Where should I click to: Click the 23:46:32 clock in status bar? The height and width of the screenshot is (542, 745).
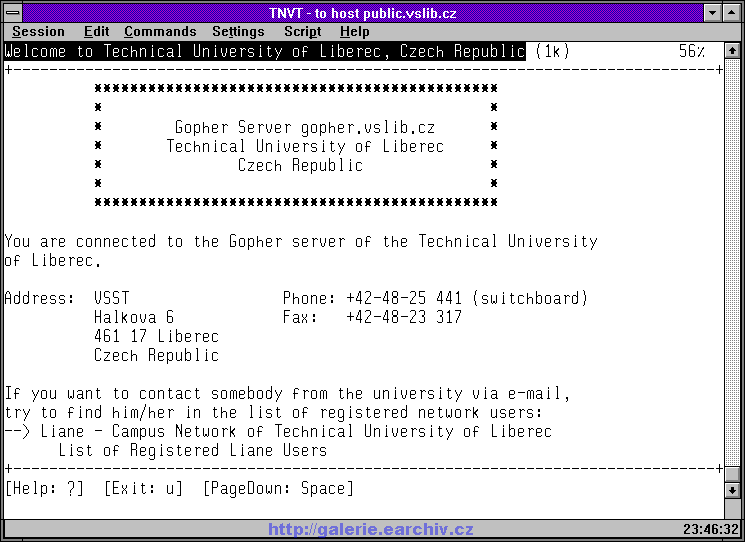pos(711,529)
